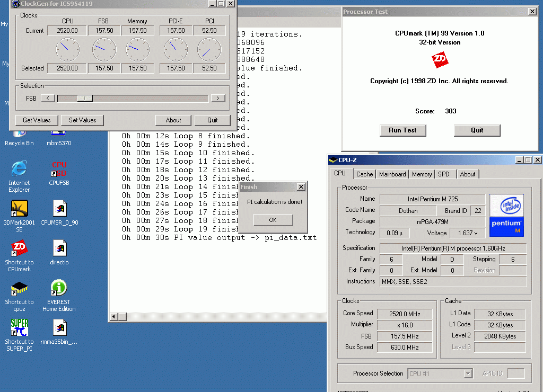Open About in ClockGen

173,120
